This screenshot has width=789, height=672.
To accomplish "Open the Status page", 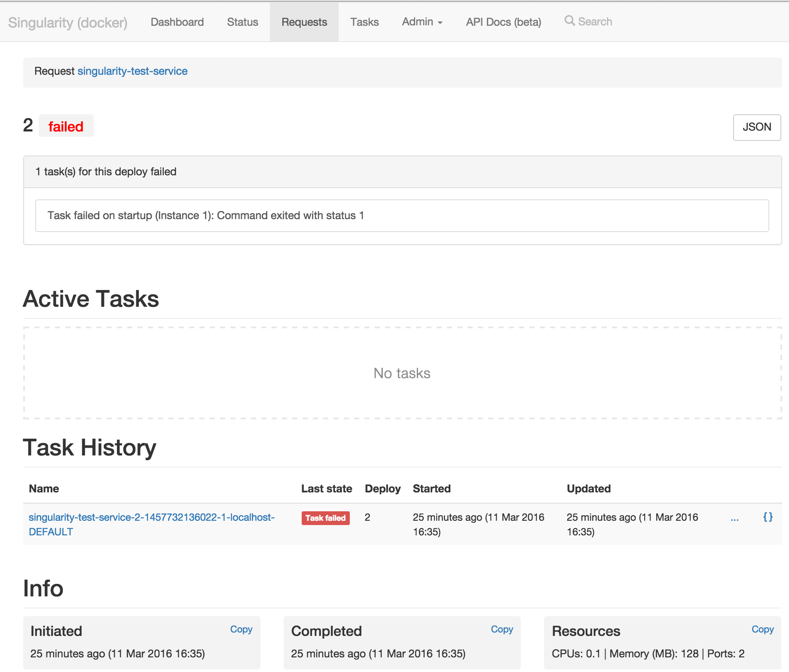I will [242, 22].
